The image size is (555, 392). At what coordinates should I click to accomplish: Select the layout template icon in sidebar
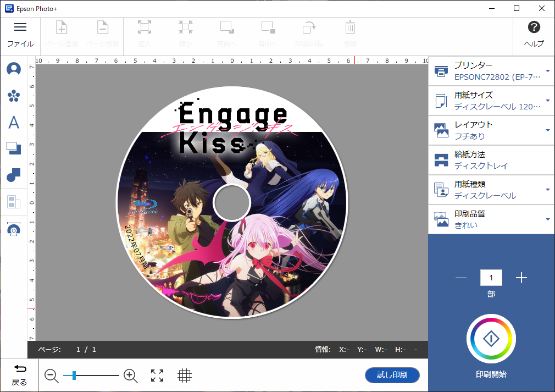pos(14,202)
